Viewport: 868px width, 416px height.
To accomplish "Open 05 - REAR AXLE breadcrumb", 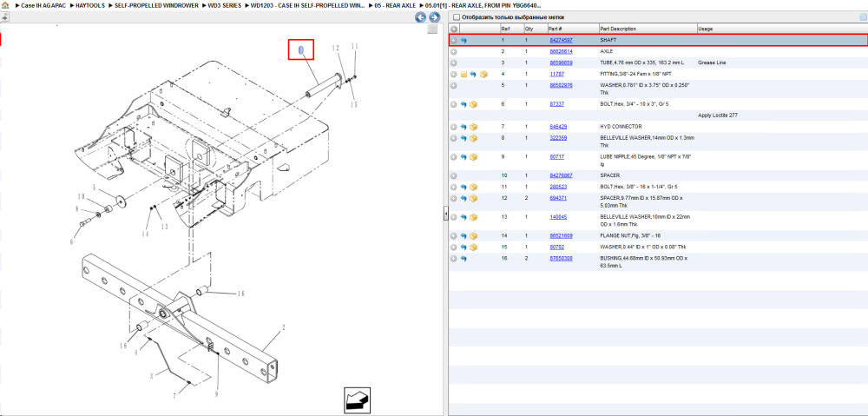I will tap(395, 5).
